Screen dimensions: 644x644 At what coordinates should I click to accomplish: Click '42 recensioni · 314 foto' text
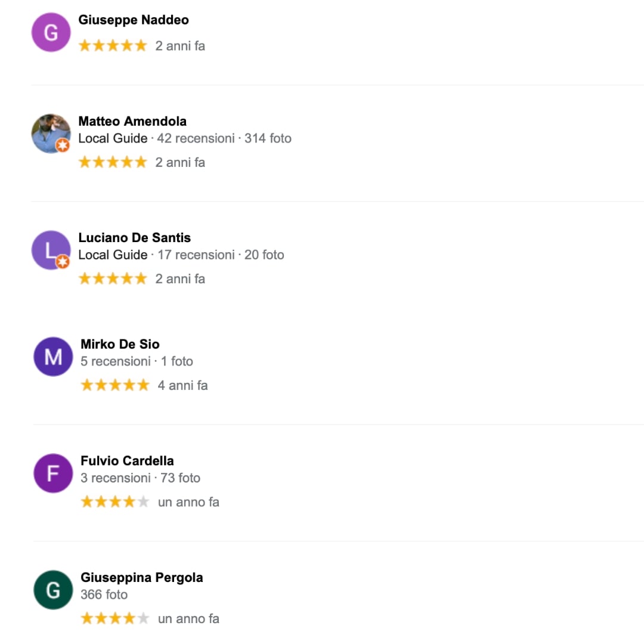click(x=224, y=138)
